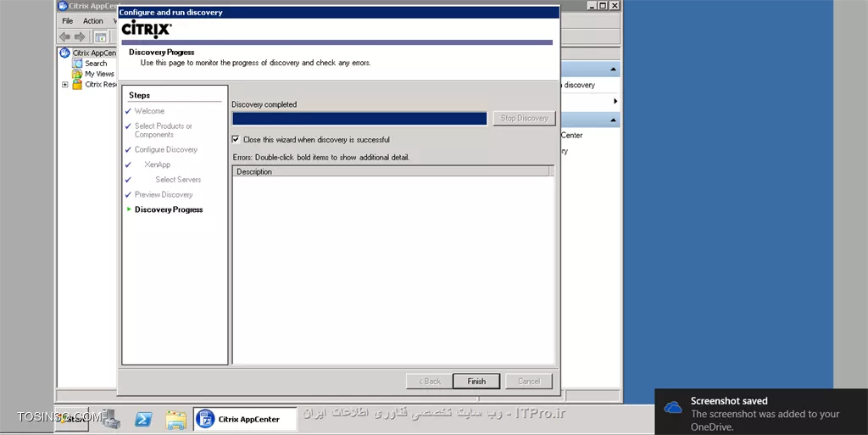Open Action menu in AppCenter window

[93, 21]
